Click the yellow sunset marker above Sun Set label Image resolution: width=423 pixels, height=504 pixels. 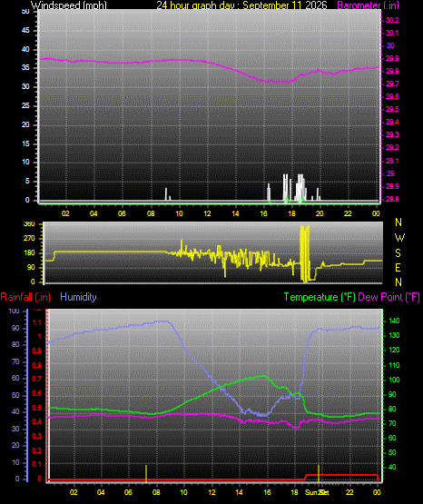[x=319, y=473]
